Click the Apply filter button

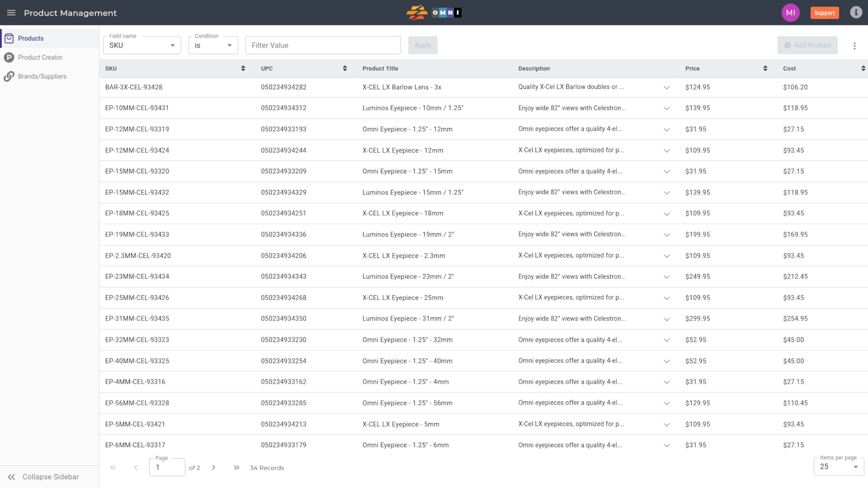(x=423, y=45)
